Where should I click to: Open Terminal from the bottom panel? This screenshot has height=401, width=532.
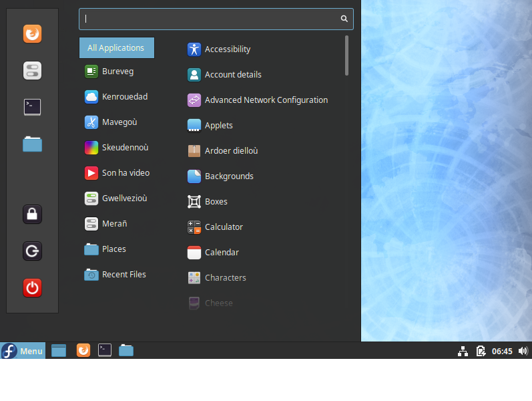(x=105, y=350)
